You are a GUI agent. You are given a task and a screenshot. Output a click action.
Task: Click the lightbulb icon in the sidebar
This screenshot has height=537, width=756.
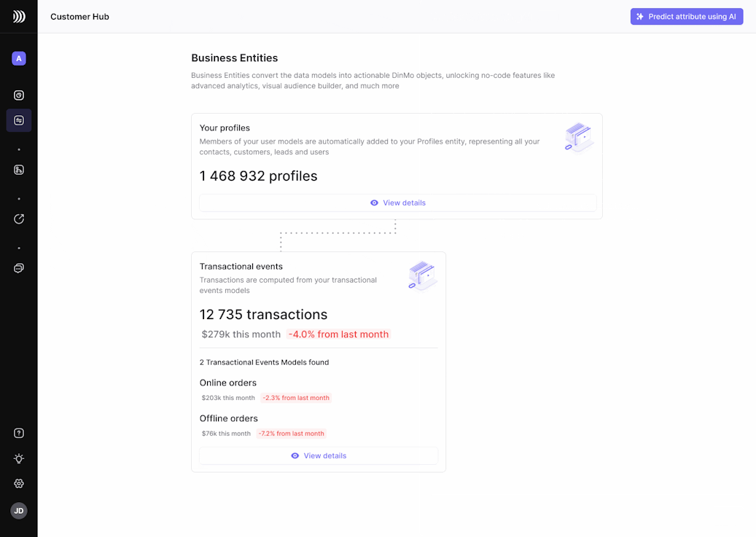click(x=19, y=458)
